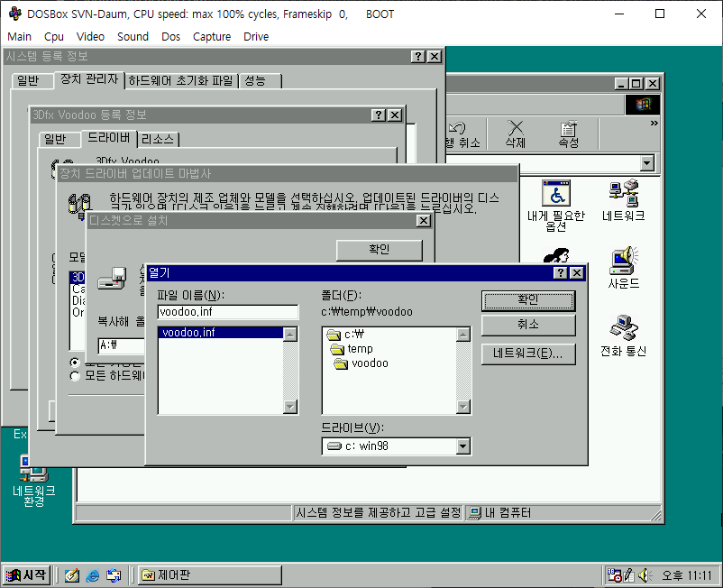Open the DOSBox Sound menu

[x=133, y=36]
